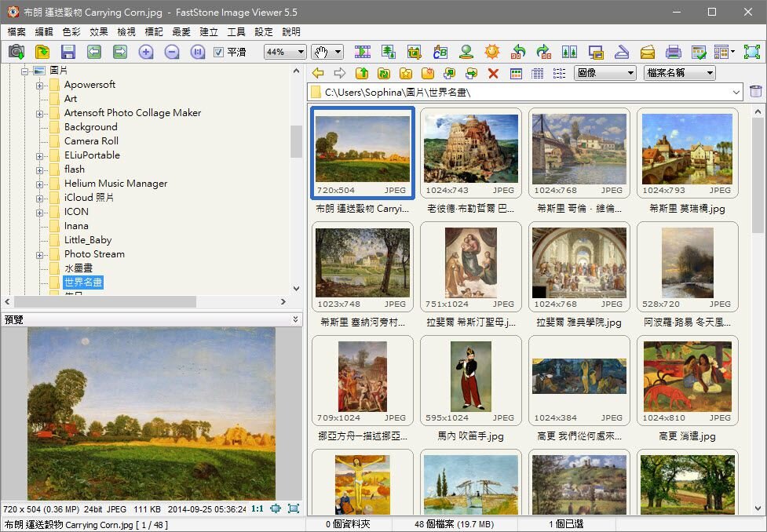Open the 效果 menu

click(99, 32)
